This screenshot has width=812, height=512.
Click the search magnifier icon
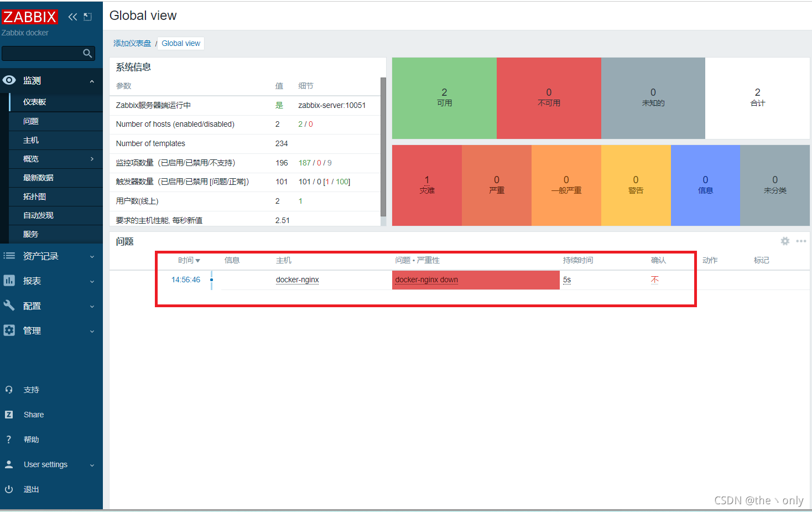(x=87, y=53)
